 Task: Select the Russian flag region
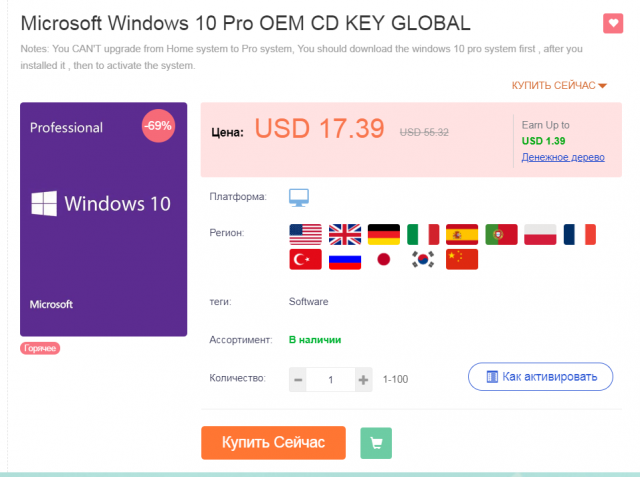pyautogui.click(x=345, y=260)
